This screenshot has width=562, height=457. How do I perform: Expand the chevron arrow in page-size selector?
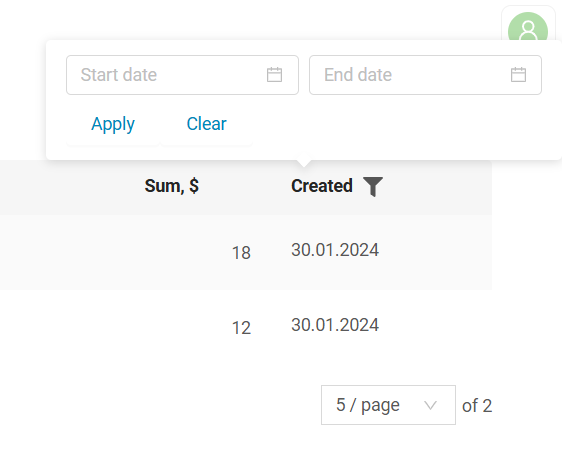[430, 405]
